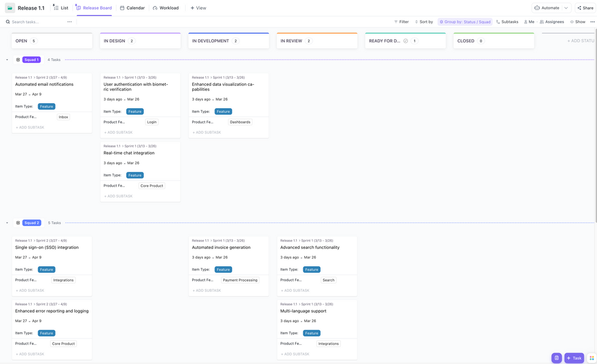Viewport: 597px width, 364px height.
Task: Click the check circle in READY FOR D column
Action: 406,40
